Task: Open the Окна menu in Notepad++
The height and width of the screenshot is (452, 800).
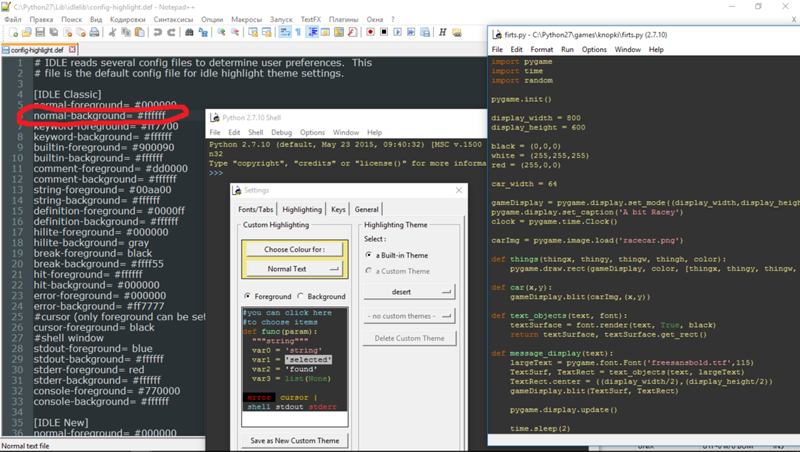Action: 374,19
